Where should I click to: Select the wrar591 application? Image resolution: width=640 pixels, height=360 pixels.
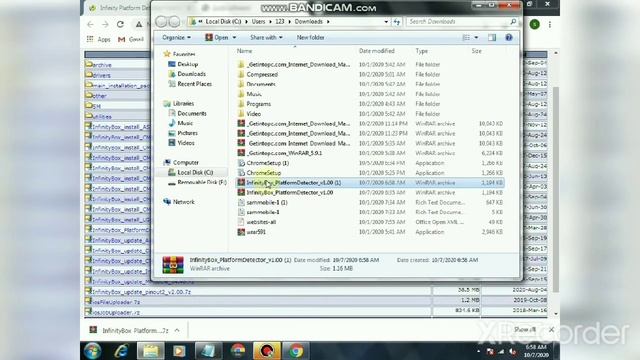click(256, 232)
